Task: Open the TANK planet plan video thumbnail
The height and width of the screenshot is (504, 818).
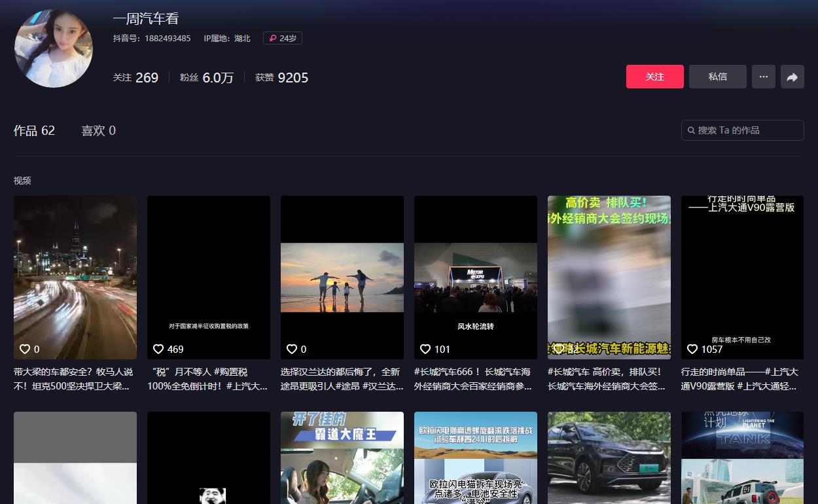Action: pos(742,458)
